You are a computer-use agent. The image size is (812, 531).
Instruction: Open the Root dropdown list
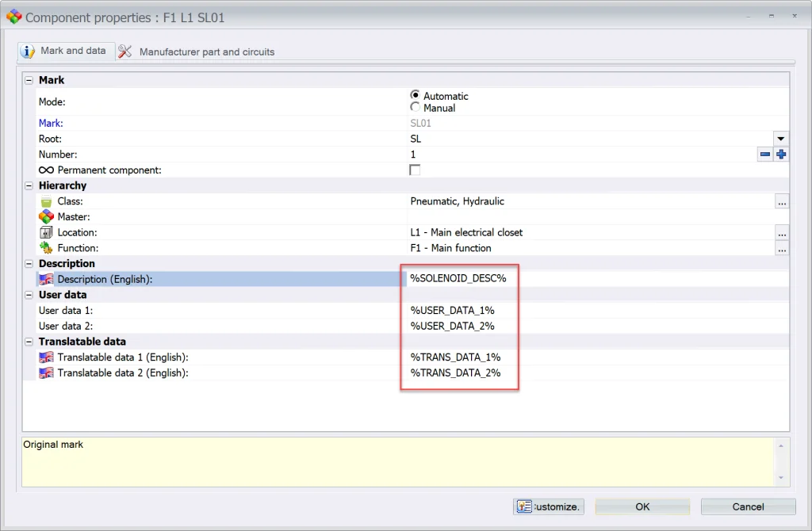781,138
